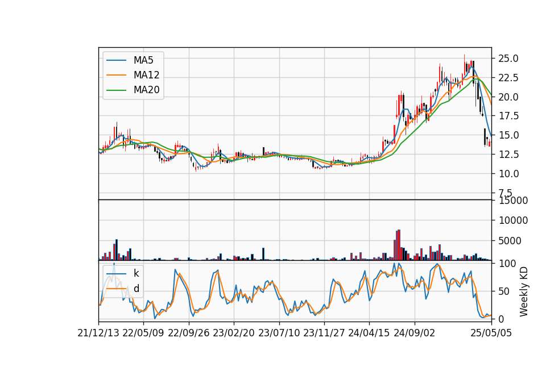Click the 25.0 price axis label
The image size is (546, 392).
click(x=508, y=59)
